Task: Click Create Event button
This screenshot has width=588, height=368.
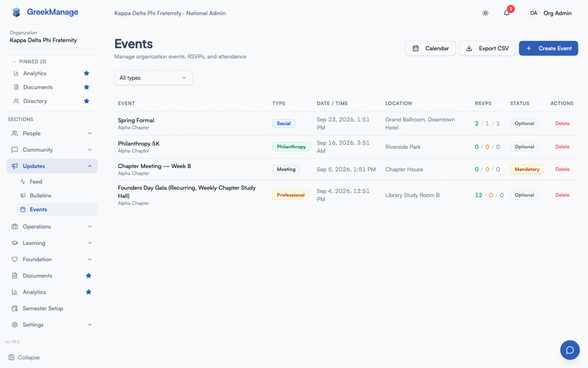Action: pyautogui.click(x=548, y=48)
